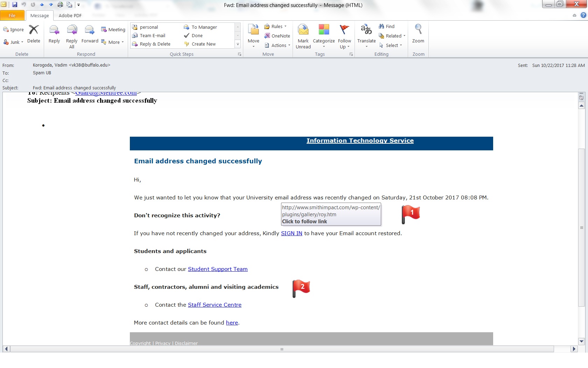Screen dimensions: 588x368
Task: Expand the Rules dropdown
Action: tap(275, 27)
